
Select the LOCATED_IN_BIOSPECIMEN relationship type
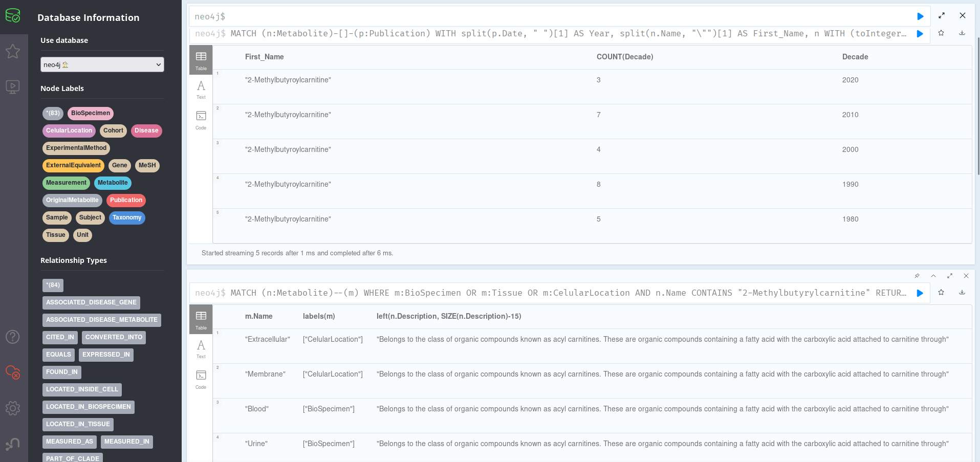(x=89, y=407)
